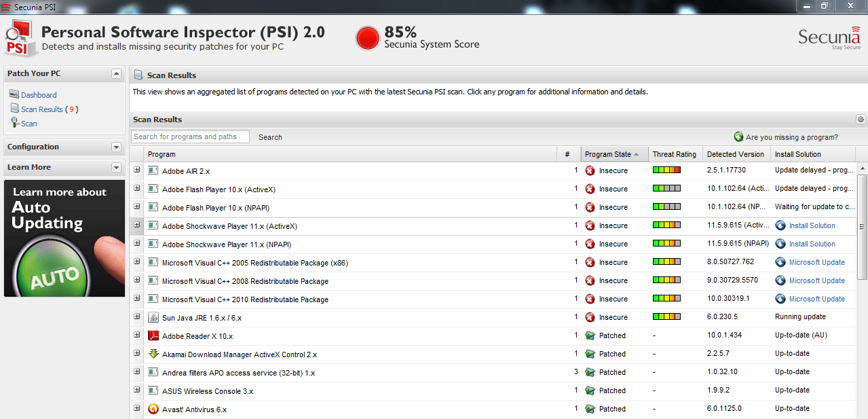Sort by the Program State column header
The width and height of the screenshot is (868, 419).
point(614,154)
